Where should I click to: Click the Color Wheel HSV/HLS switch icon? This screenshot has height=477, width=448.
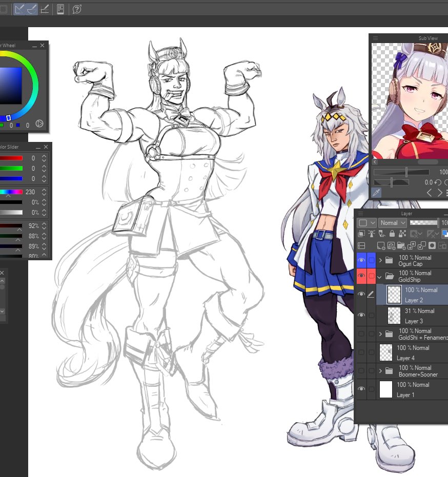click(39, 123)
